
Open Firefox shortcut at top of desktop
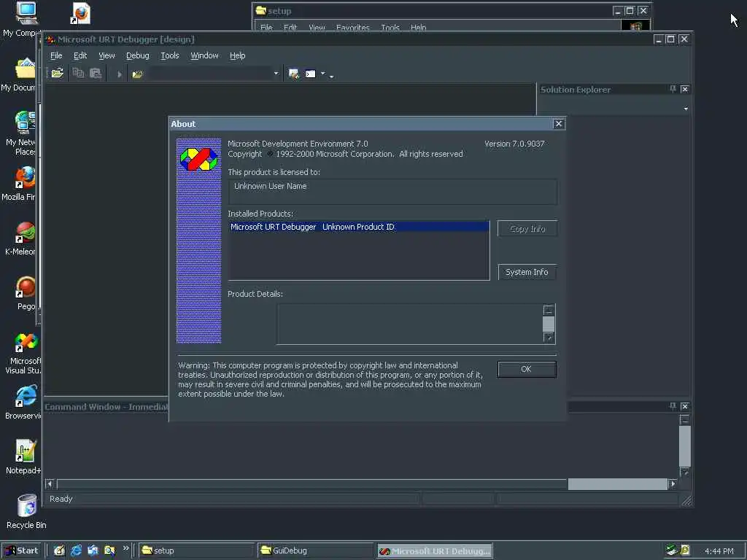[80, 13]
